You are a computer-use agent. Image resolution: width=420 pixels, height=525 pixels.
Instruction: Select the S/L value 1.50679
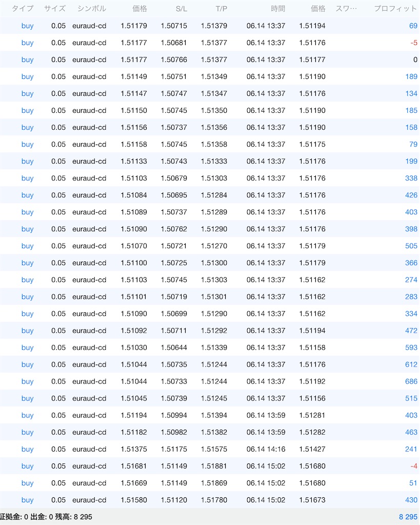point(174,178)
